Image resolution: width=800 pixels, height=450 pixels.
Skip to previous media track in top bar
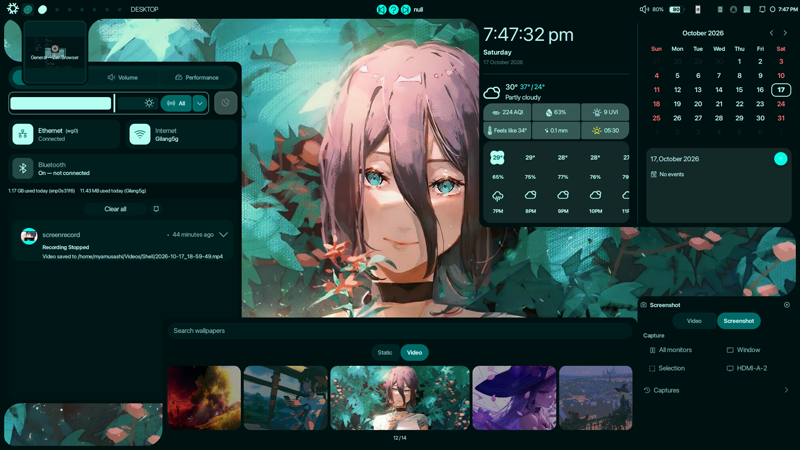point(381,9)
